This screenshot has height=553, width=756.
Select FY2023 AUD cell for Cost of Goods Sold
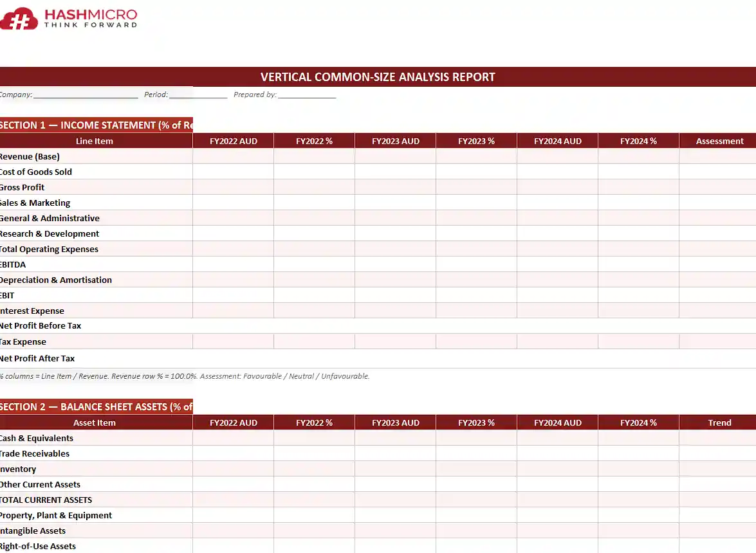[x=395, y=172]
